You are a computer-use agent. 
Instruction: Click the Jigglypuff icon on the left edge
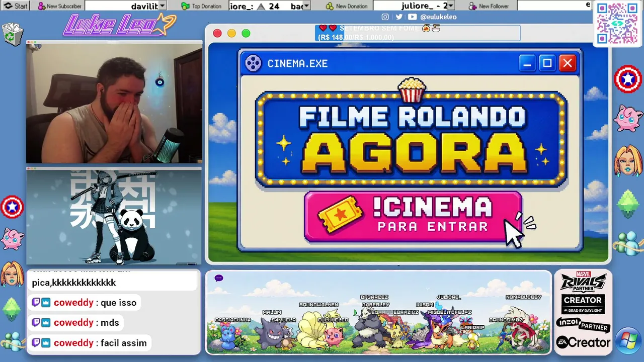(x=12, y=238)
